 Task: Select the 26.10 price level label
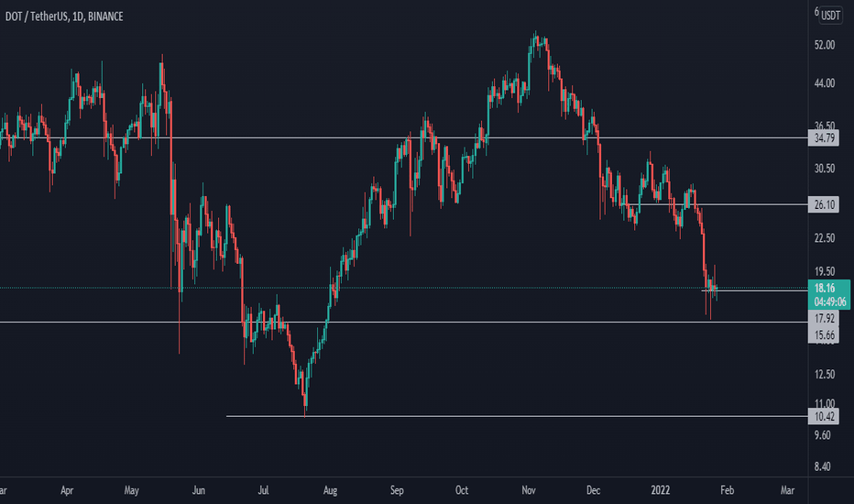coord(824,205)
